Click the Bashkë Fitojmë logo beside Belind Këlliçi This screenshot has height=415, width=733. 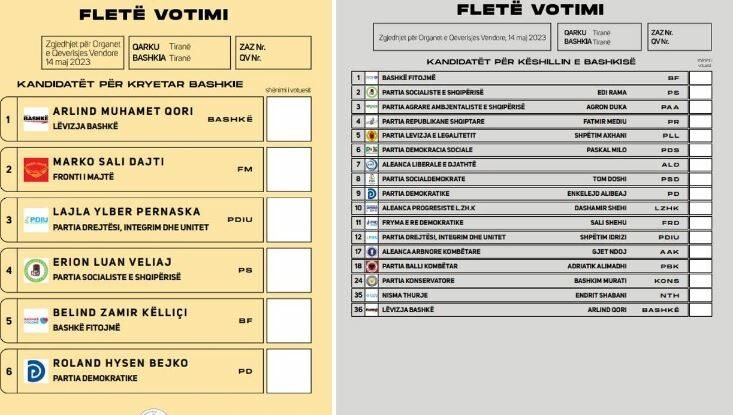(36, 319)
